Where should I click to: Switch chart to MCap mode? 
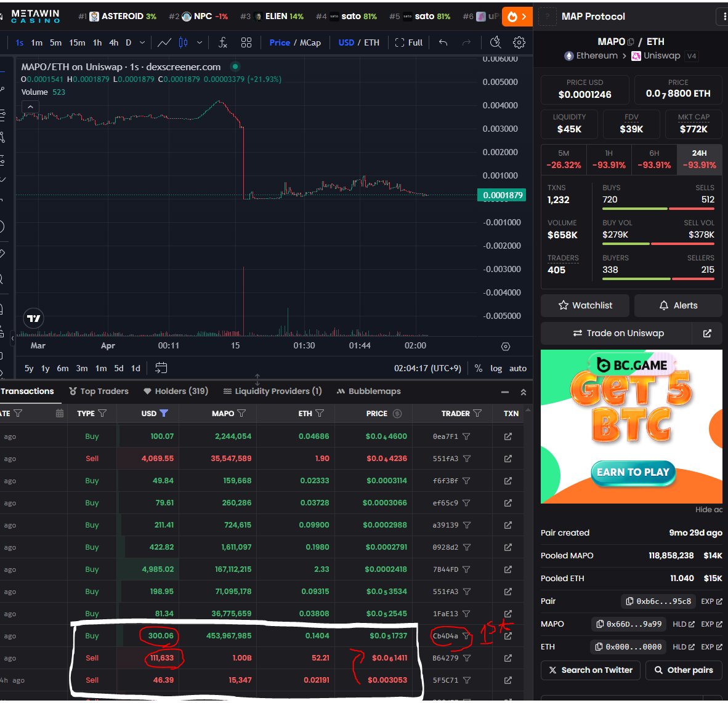point(310,42)
